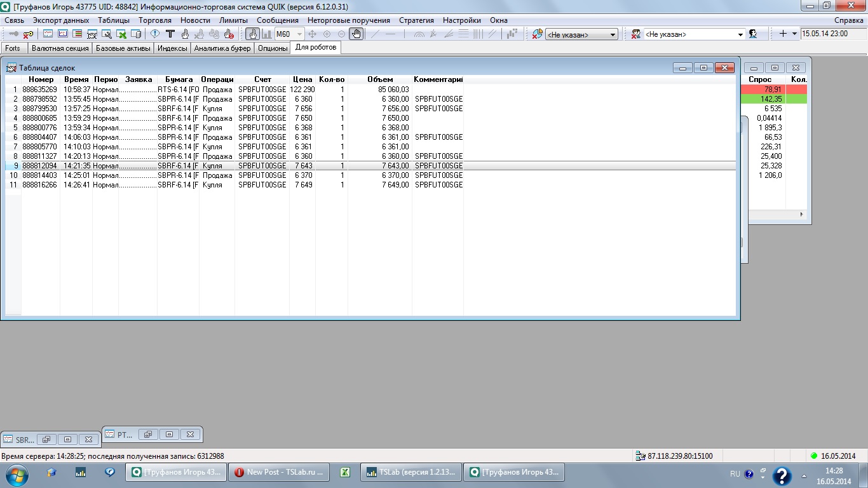Viewport: 868px width, 488px height.
Task: Click the trade time 14:26:41
Action: click(x=76, y=185)
